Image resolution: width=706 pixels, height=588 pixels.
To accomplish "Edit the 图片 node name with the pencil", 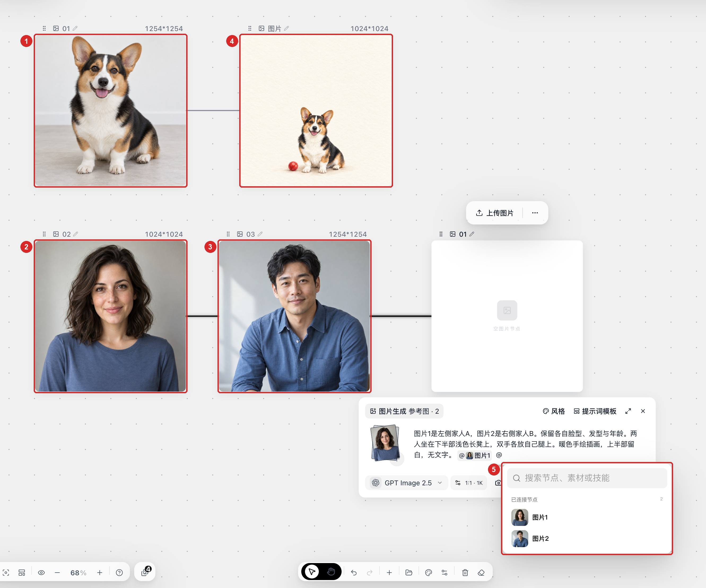I will coord(286,29).
